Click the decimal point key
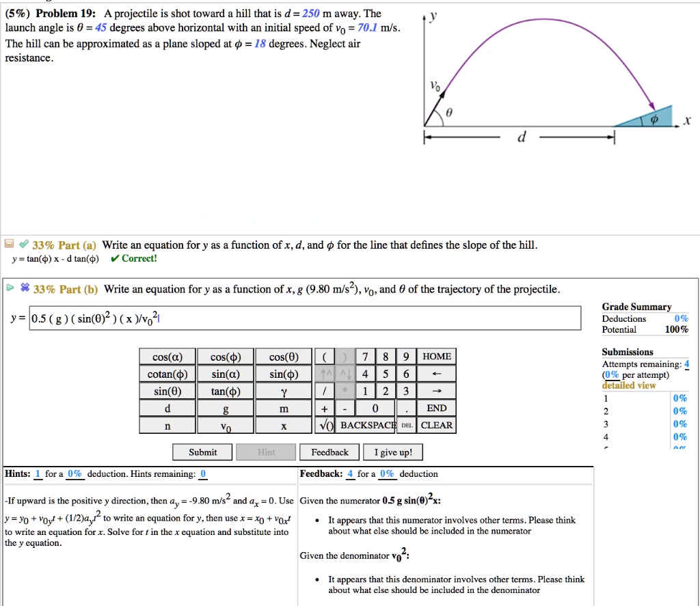Viewport: 700px width, 606px height. 406,409
